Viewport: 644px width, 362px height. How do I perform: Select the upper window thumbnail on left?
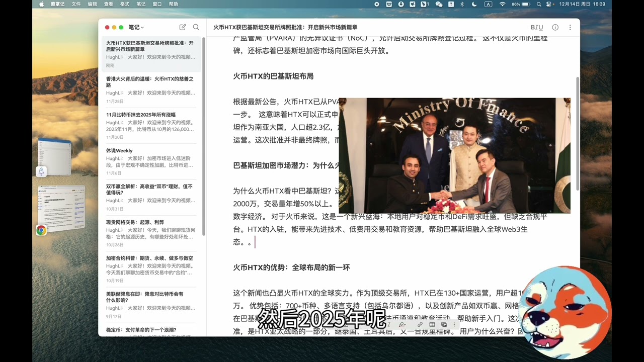coord(54,157)
